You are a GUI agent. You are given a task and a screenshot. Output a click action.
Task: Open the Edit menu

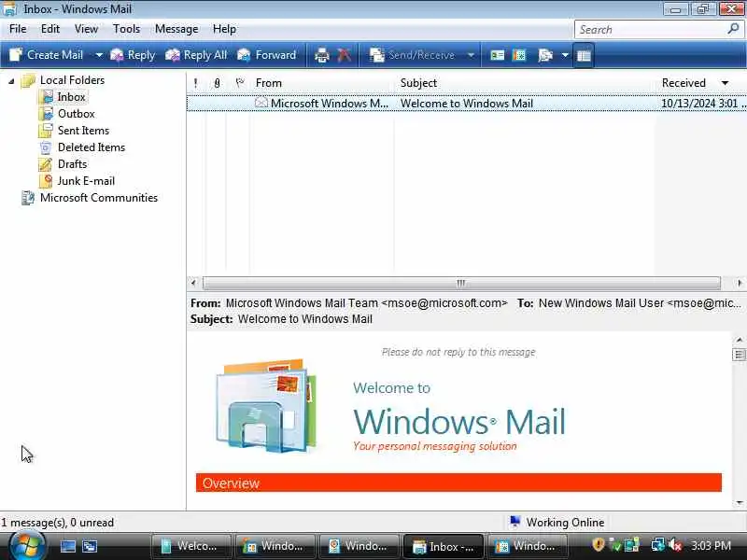point(50,29)
